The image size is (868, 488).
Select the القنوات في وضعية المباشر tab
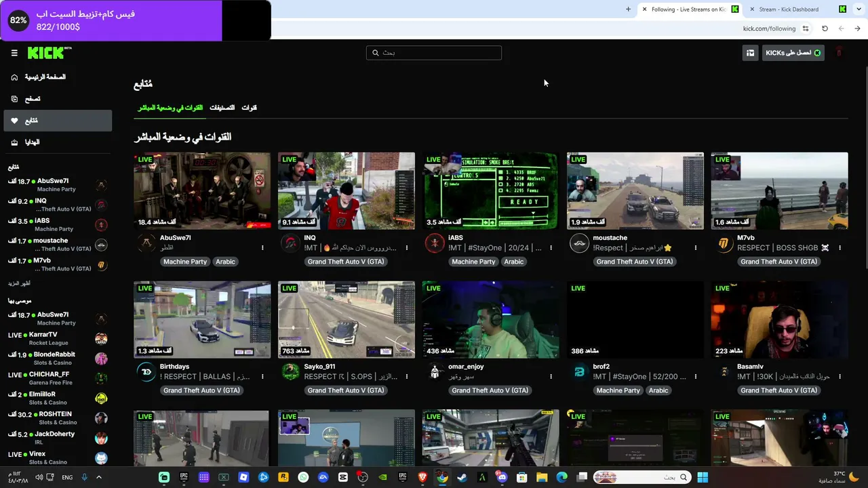tap(170, 108)
